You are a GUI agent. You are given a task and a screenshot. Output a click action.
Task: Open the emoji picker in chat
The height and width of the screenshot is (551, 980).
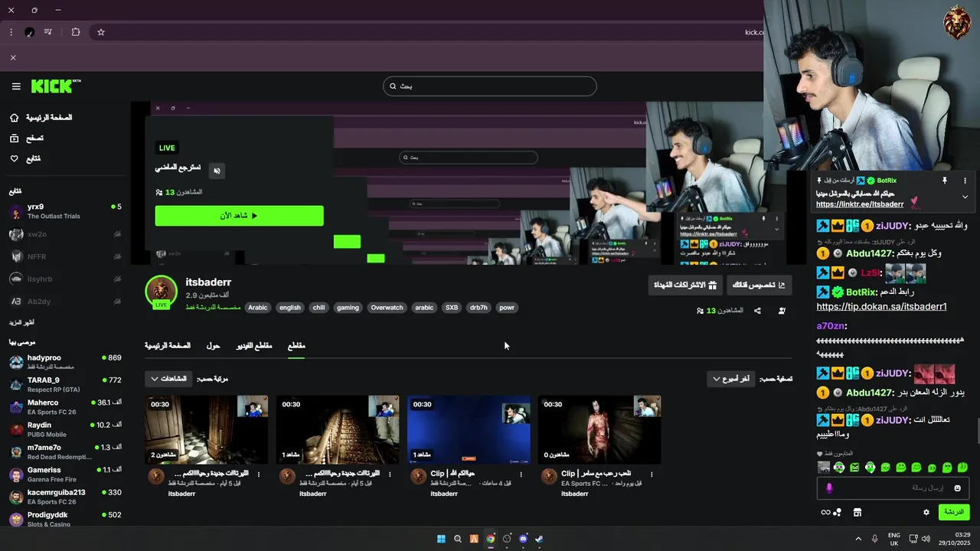957,488
